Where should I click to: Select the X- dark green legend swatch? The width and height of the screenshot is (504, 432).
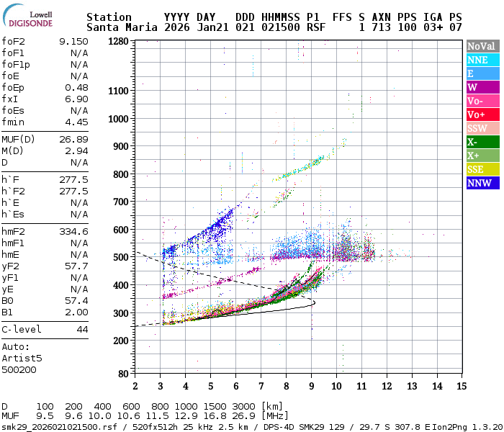(x=483, y=142)
